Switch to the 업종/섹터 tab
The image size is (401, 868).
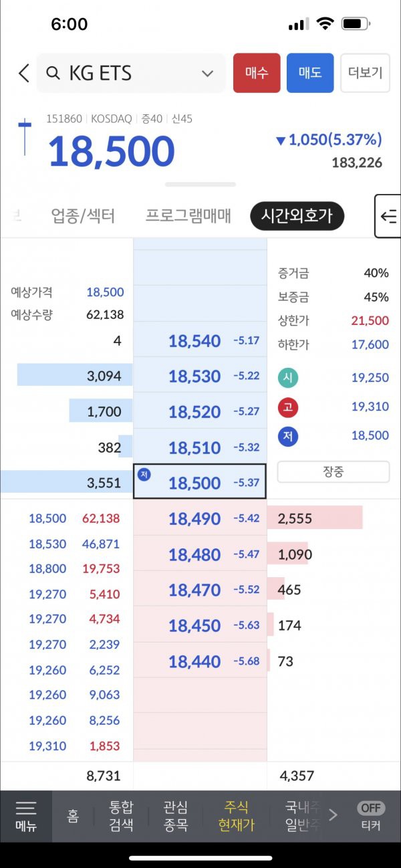pos(84,216)
